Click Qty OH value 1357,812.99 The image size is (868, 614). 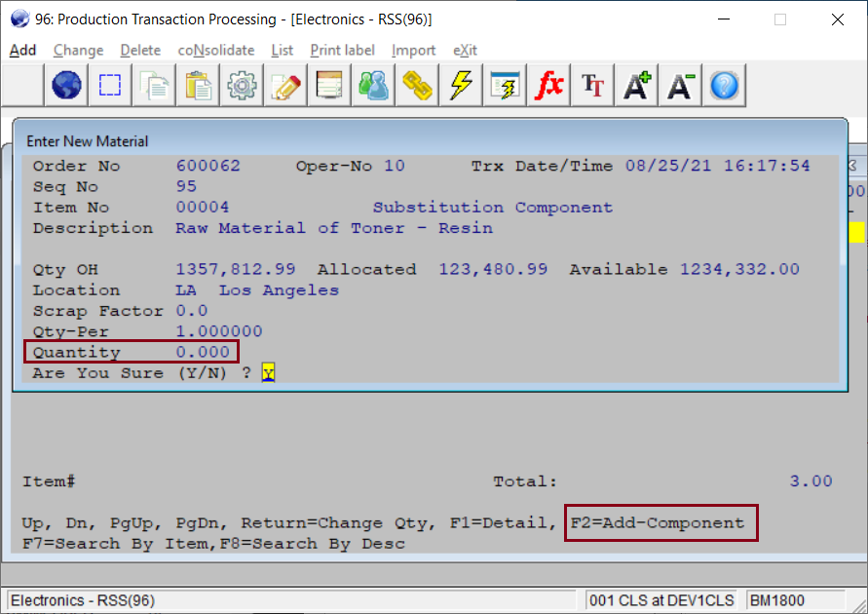236,269
